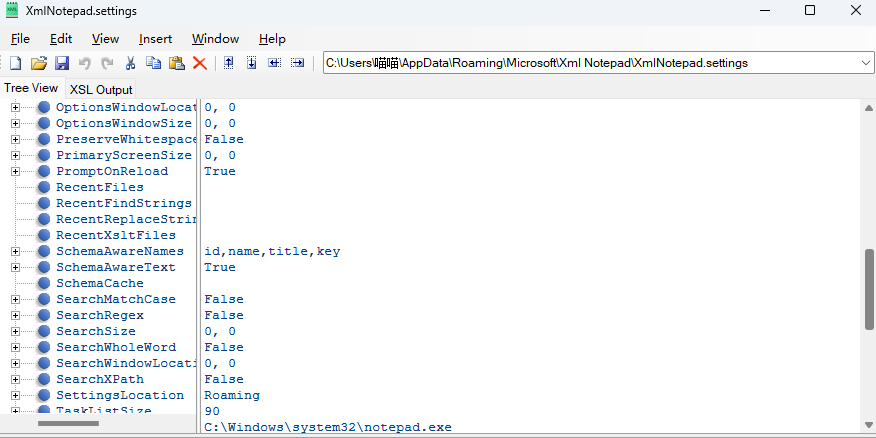Open the View menu
The width and height of the screenshot is (876, 438).
105,39
